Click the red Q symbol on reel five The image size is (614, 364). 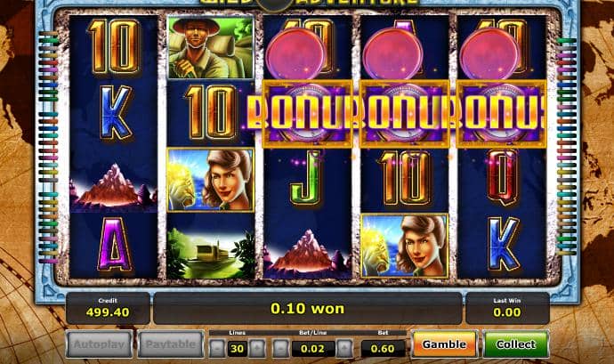click(503, 177)
